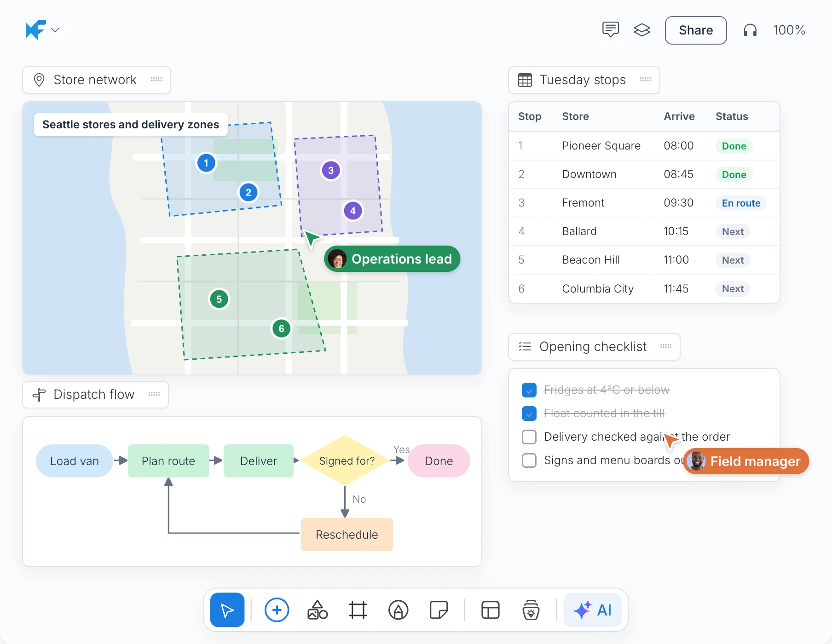Open the layout template tool
Image resolution: width=832 pixels, height=644 pixels.
pos(490,610)
